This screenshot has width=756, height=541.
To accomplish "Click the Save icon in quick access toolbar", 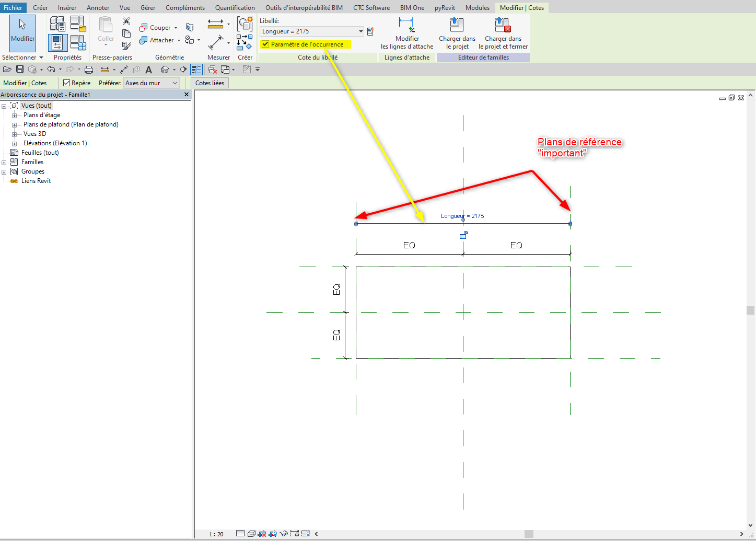I will 20,70.
